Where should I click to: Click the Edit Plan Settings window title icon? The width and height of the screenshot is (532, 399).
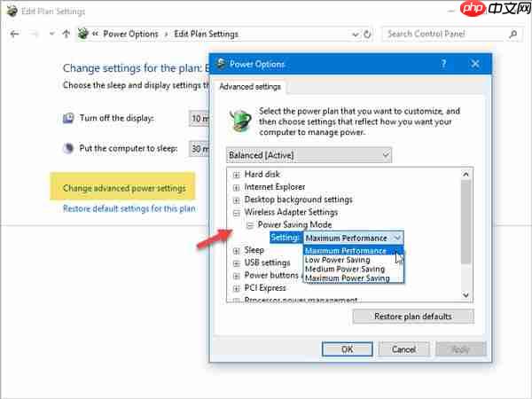12,11
